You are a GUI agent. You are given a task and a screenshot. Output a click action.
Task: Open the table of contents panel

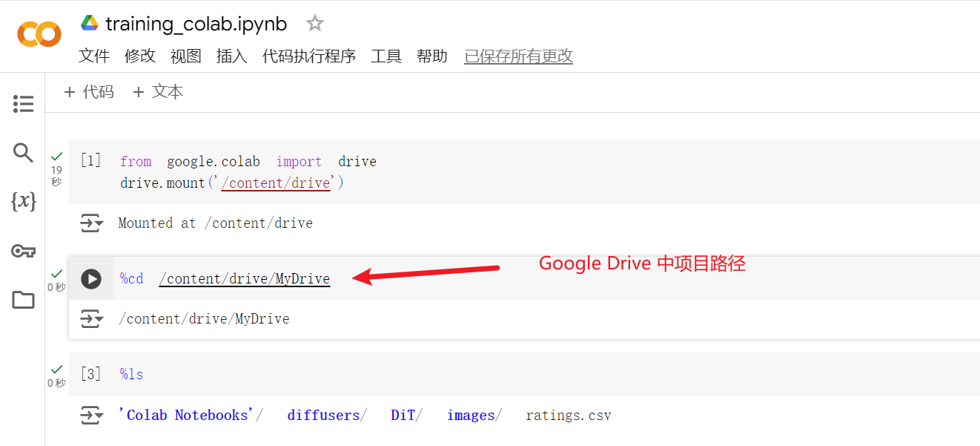click(23, 103)
